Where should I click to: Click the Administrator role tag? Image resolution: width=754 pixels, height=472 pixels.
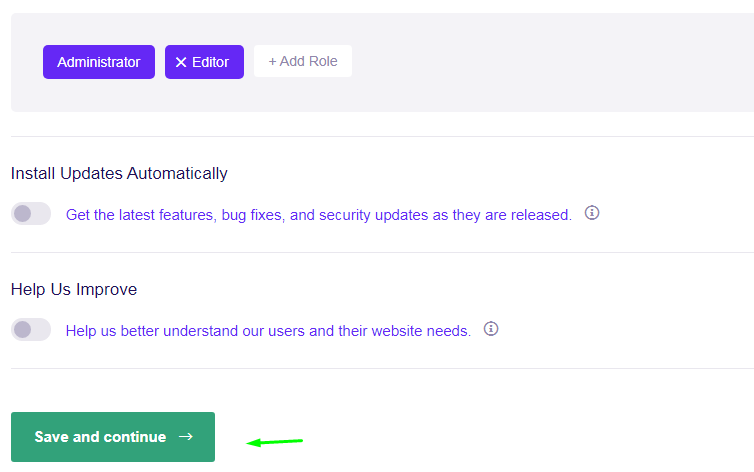(x=99, y=62)
